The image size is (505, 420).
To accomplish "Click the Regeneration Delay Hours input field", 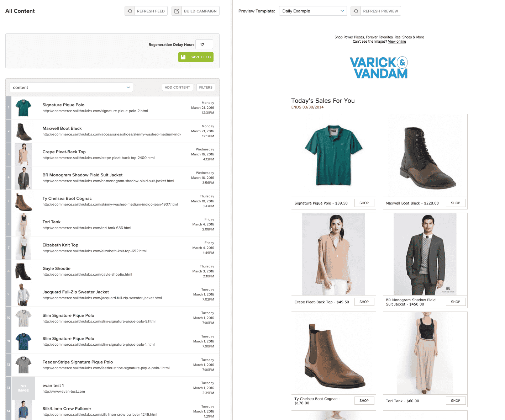I will point(204,44).
